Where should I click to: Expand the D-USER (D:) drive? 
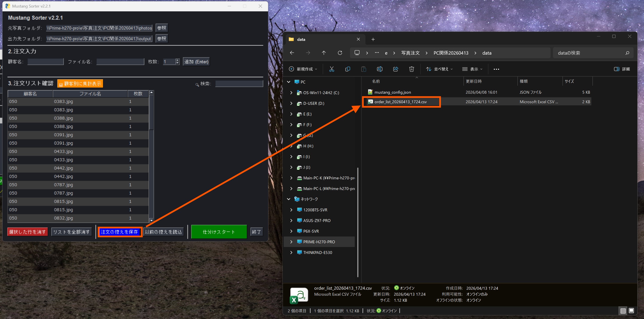pos(291,103)
